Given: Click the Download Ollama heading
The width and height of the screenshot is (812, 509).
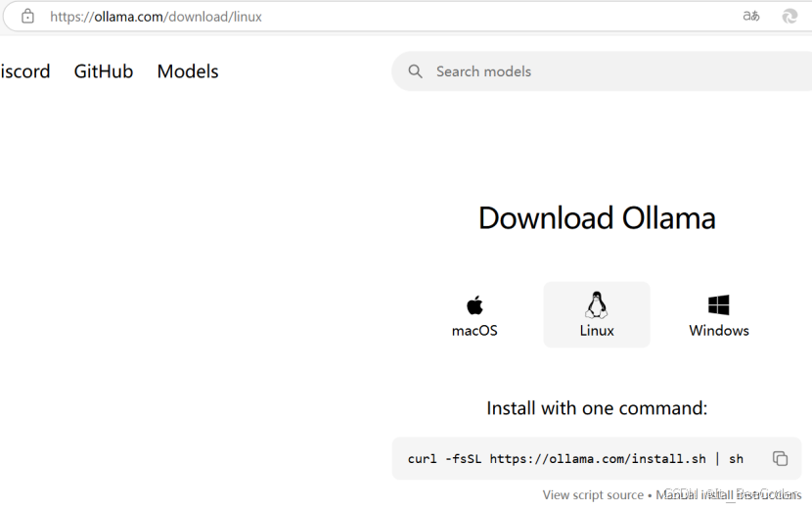Looking at the screenshot, I should (597, 217).
